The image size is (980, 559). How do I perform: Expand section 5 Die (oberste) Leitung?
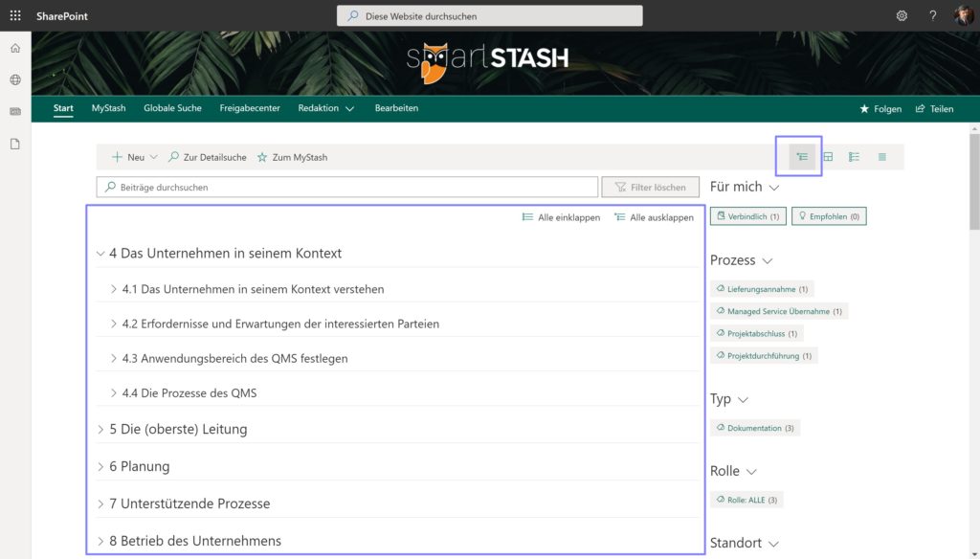click(100, 430)
